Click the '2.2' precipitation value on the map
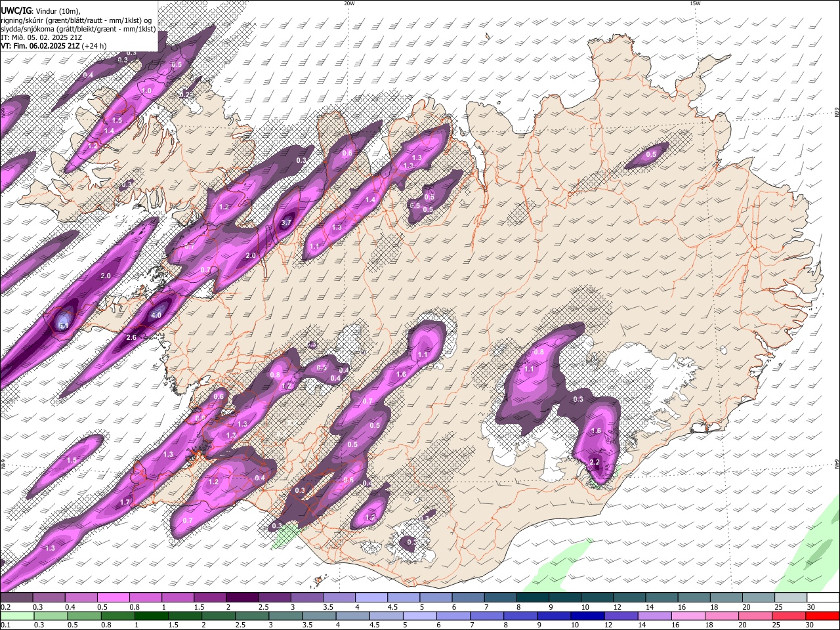 coord(595,462)
